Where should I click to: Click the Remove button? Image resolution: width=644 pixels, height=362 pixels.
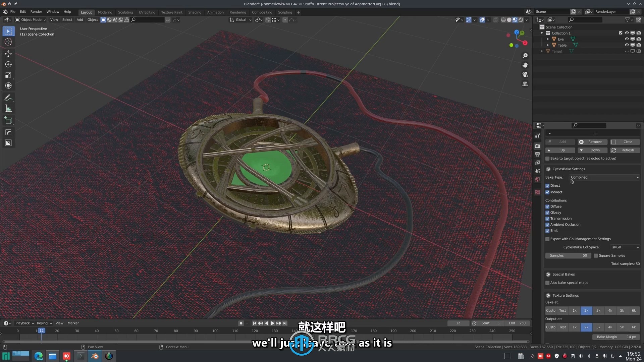(x=592, y=142)
